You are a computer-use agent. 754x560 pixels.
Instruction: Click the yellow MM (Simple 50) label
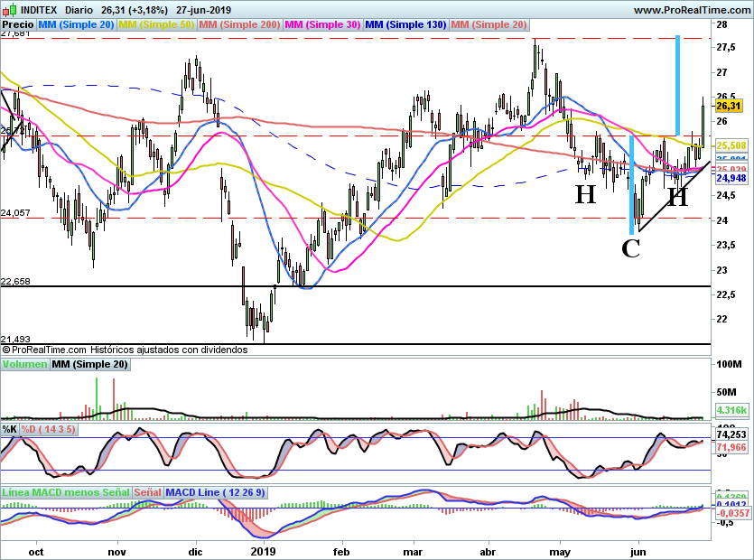click(156, 24)
